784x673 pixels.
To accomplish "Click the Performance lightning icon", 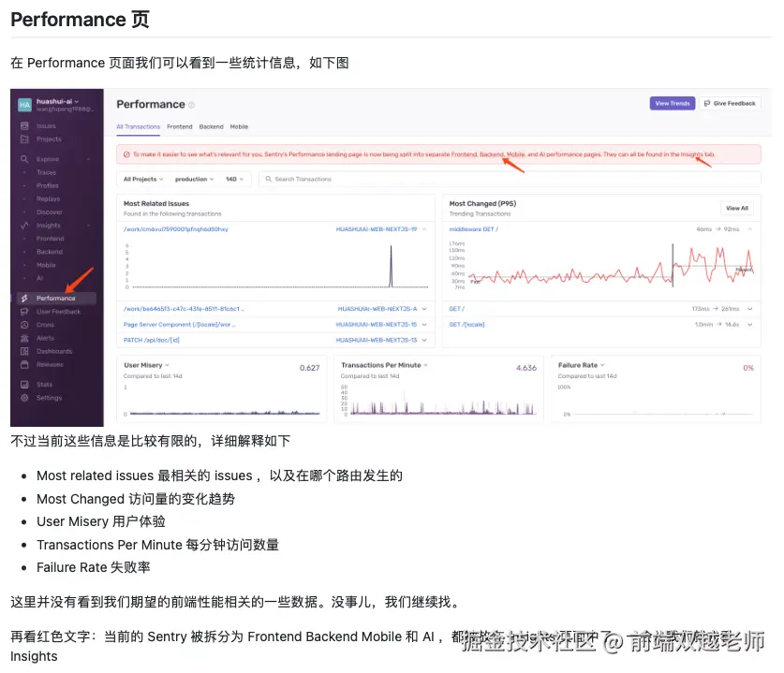I will click(x=24, y=299).
